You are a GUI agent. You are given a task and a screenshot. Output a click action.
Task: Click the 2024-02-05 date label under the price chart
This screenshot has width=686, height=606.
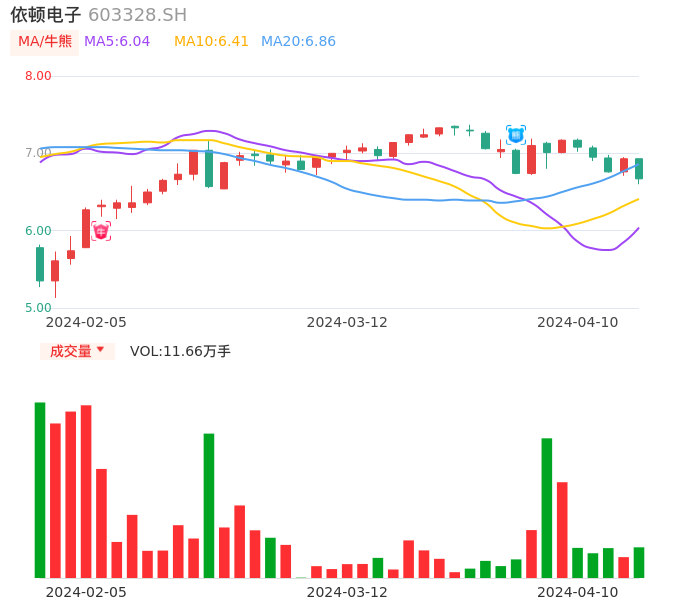coord(86,322)
